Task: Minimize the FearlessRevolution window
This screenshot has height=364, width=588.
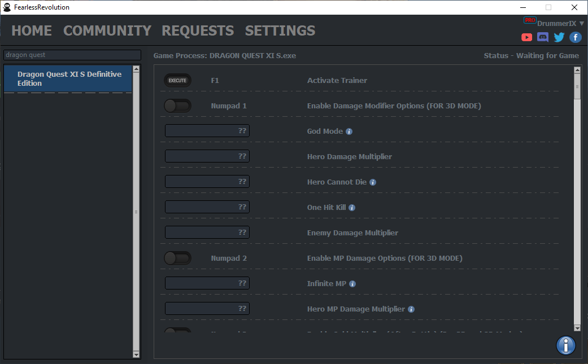Action: 523,7
